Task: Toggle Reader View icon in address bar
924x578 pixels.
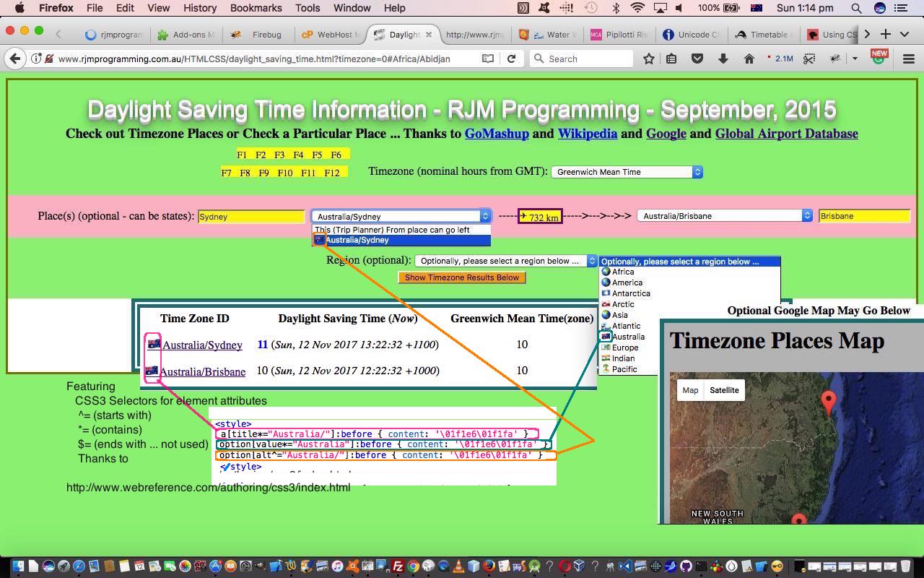Action: click(488, 59)
